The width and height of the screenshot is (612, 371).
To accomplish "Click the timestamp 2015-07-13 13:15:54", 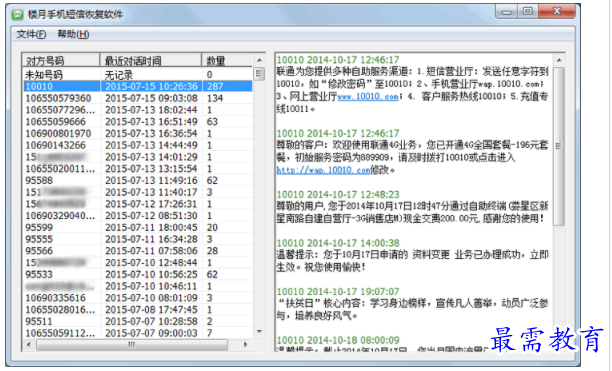I will click(x=151, y=169).
